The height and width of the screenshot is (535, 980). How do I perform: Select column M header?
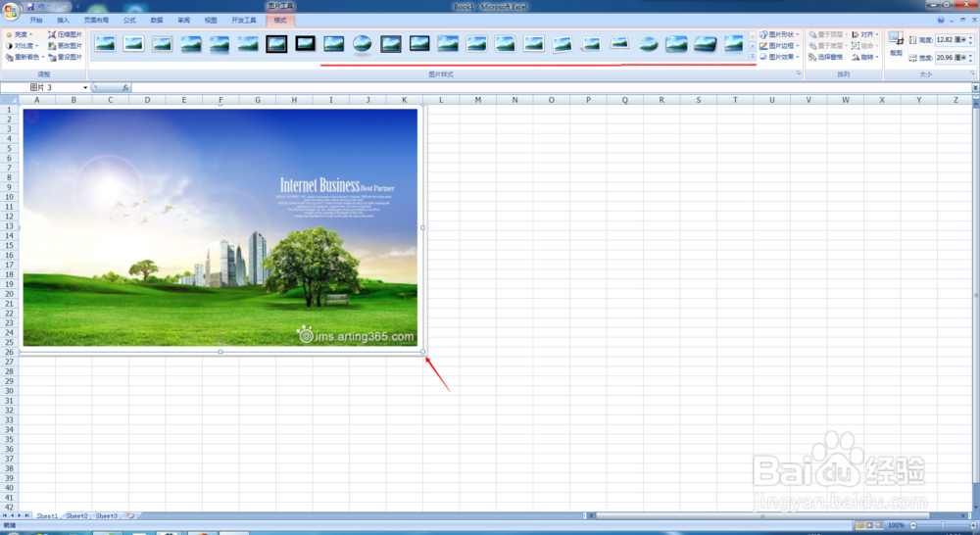tap(477, 99)
